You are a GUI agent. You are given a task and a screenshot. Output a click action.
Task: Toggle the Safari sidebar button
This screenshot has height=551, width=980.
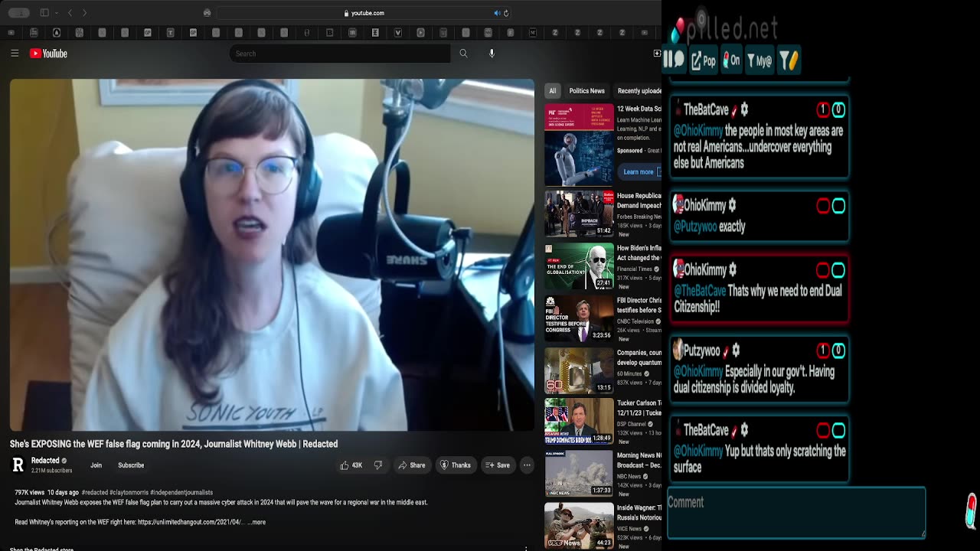44,13
